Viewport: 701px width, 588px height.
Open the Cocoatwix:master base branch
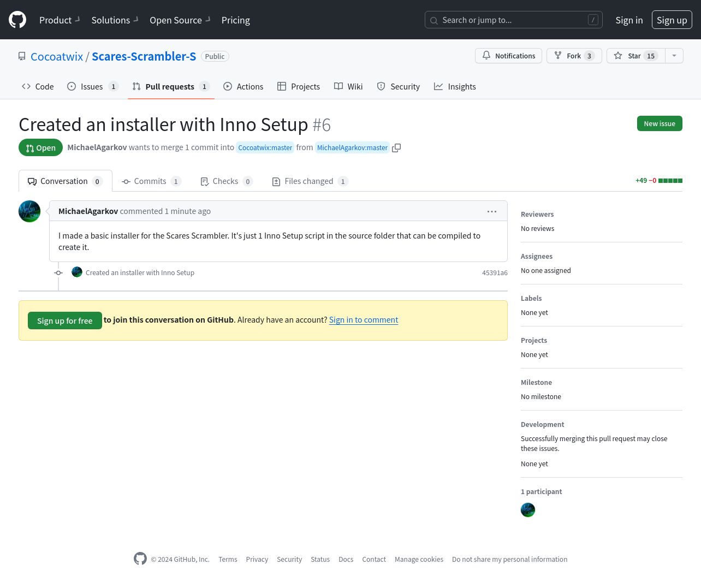[x=265, y=147]
